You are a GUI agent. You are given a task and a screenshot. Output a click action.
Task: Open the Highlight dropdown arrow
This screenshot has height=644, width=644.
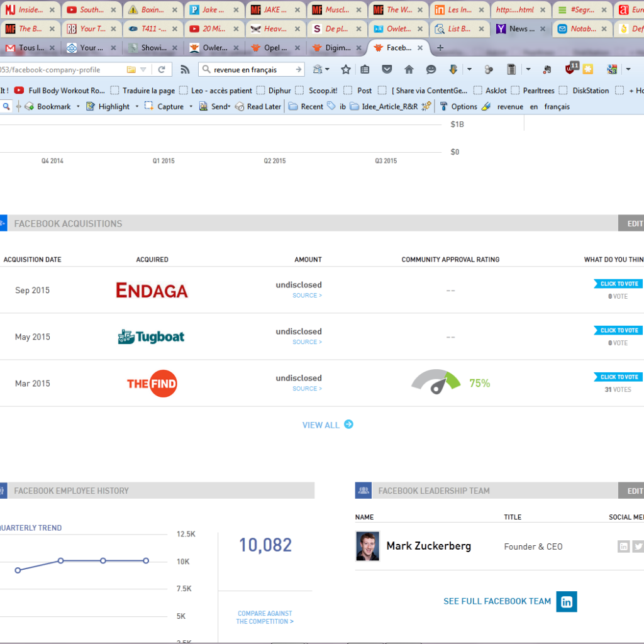[x=136, y=106]
